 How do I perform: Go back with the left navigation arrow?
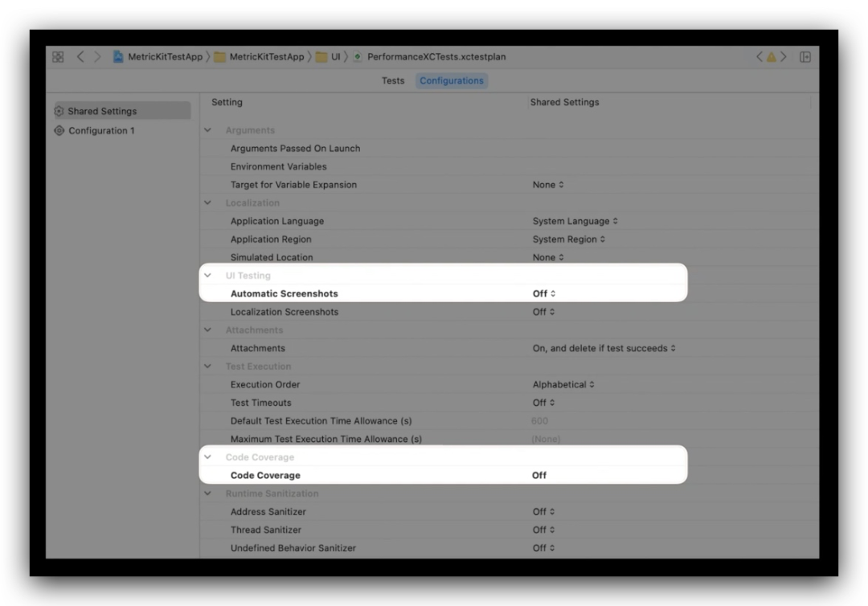tap(80, 57)
